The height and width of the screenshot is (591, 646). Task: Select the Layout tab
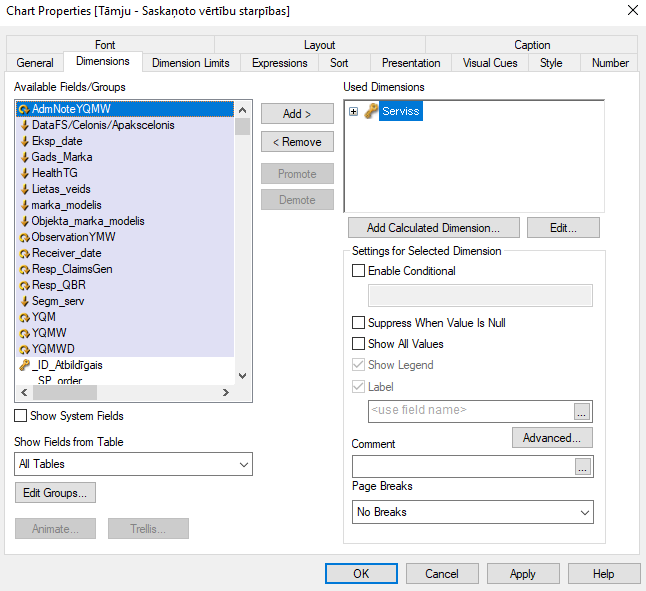pos(320,44)
